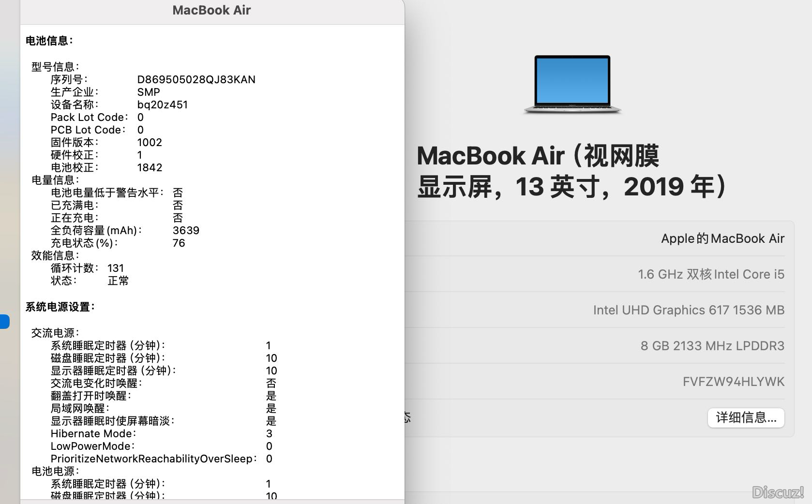Select the battery status value 正常
Viewport: 812px width, 504px height.
click(x=118, y=281)
